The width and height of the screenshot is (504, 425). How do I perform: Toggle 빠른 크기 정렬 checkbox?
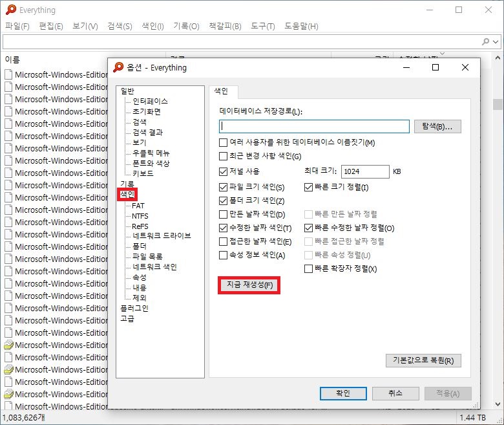308,187
